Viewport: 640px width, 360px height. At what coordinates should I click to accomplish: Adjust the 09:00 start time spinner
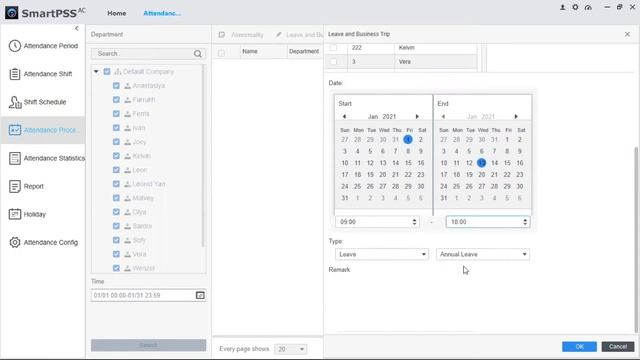414,222
